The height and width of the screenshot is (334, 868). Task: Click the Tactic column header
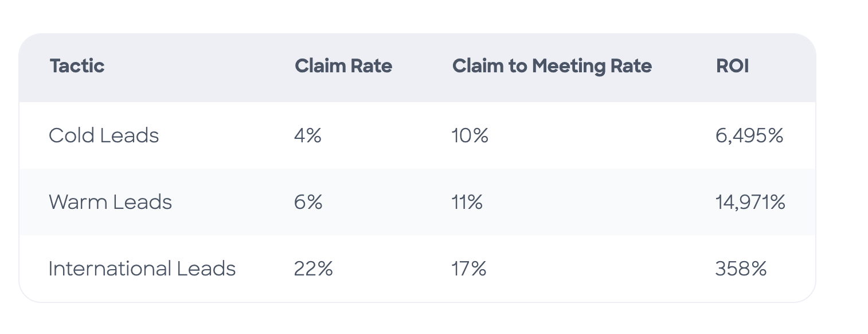point(77,66)
